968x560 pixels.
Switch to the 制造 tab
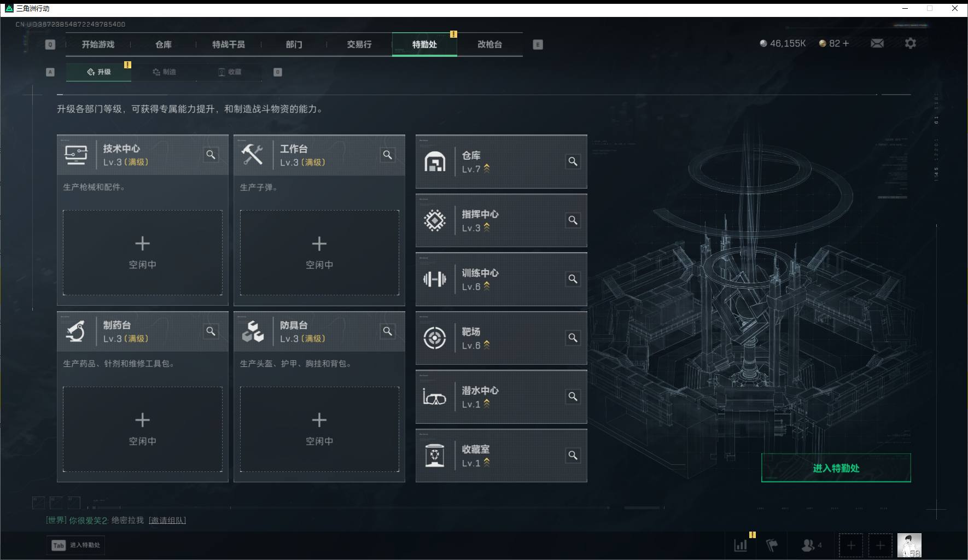point(165,71)
